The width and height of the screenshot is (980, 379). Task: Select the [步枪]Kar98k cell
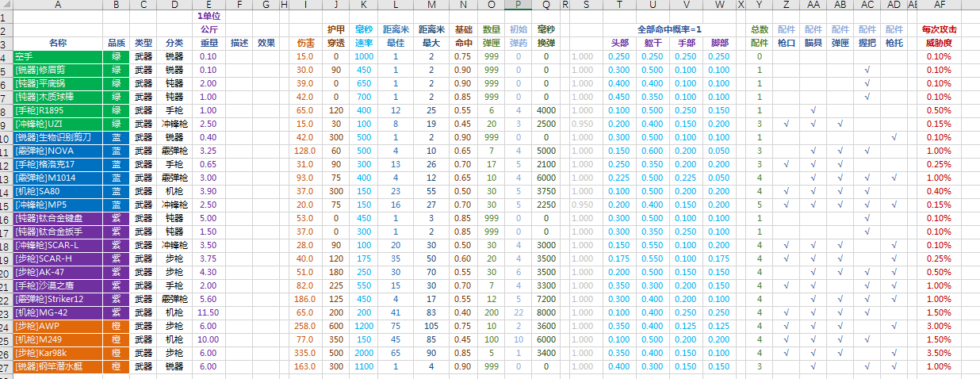click(x=58, y=353)
